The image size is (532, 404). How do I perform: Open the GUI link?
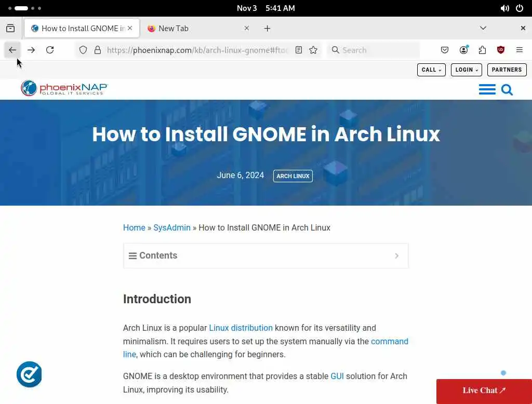[337, 376]
